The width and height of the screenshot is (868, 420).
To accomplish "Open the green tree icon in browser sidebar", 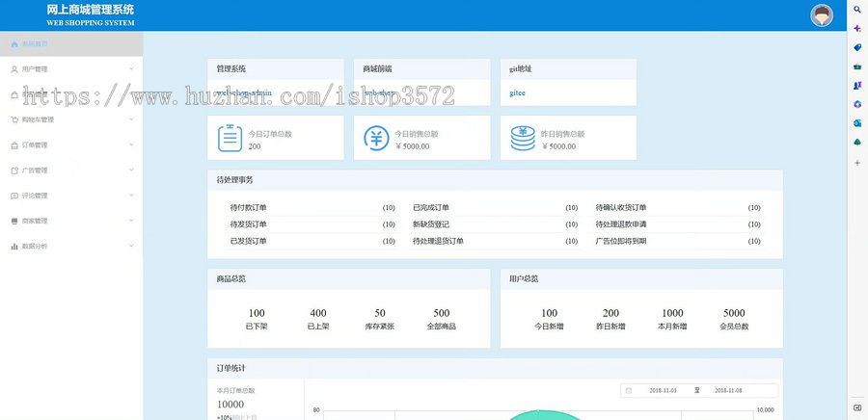I will (x=857, y=142).
